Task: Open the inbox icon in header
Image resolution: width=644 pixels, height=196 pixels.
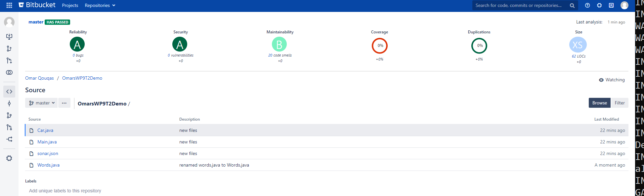Action: (x=611, y=5)
